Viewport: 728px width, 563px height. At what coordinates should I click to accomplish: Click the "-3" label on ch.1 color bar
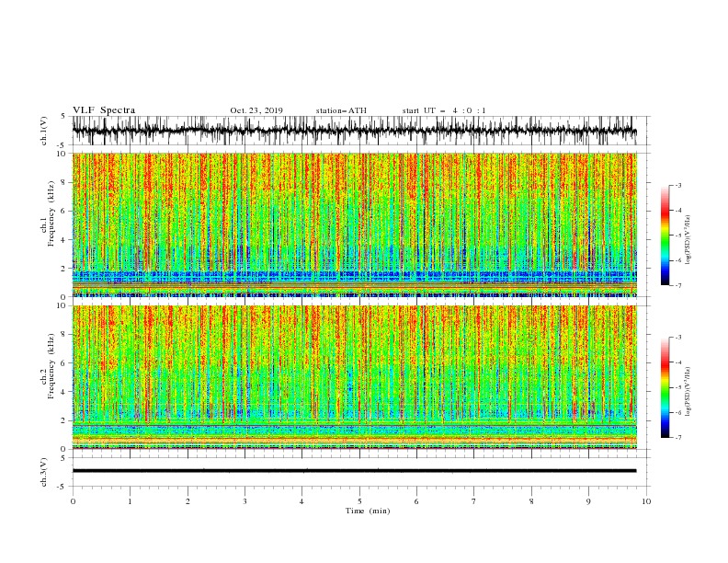tap(678, 185)
